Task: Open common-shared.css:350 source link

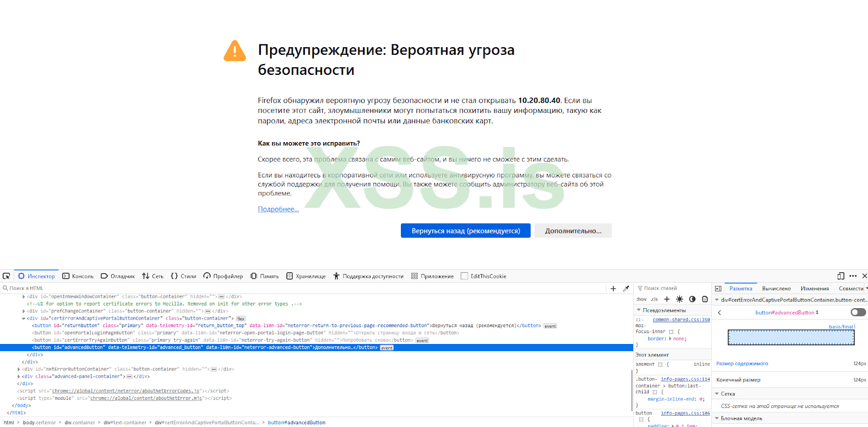Action: pos(681,320)
